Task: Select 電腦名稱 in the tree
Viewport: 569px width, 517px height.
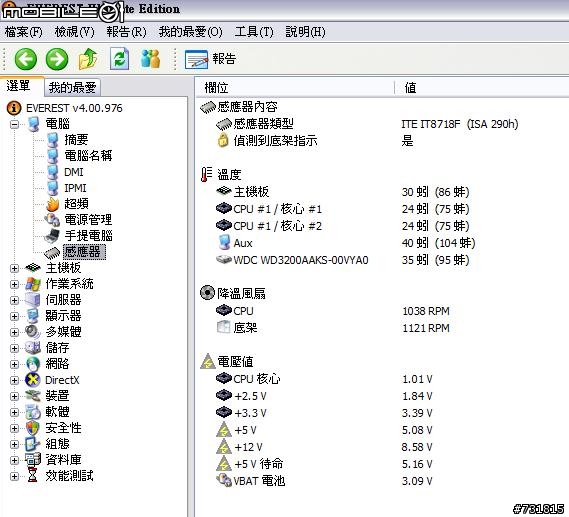Action: 88,156
